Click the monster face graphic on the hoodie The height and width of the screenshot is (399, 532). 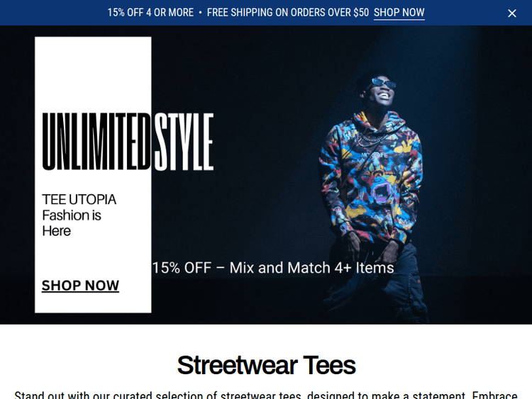(x=382, y=190)
